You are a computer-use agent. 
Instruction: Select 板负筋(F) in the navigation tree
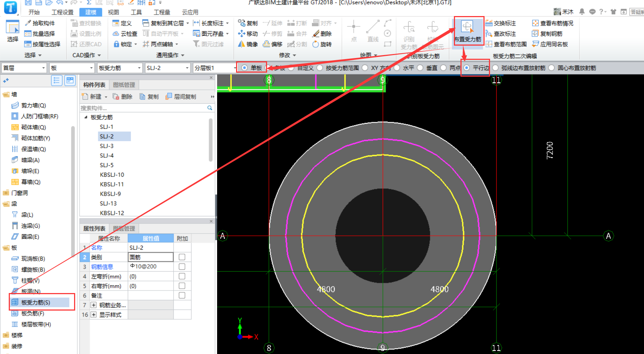coord(32,313)
